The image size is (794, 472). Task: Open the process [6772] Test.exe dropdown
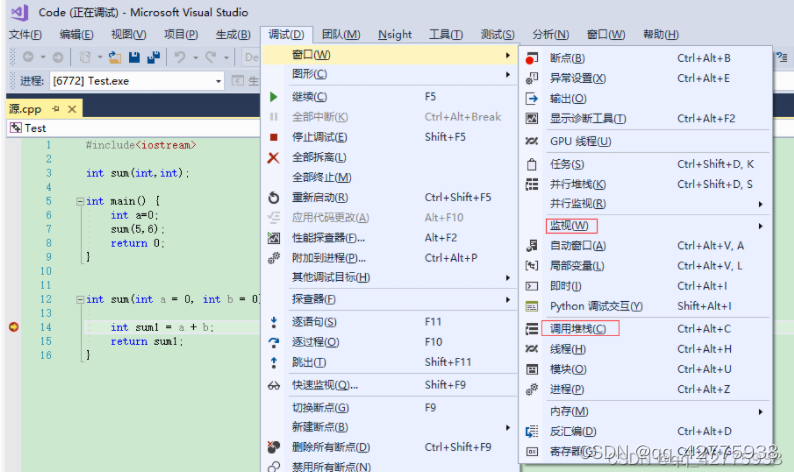click(218, 81)
